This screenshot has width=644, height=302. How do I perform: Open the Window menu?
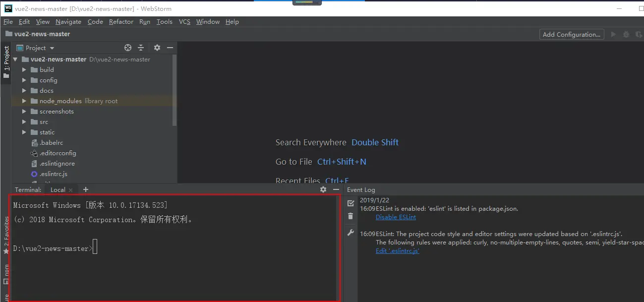tap(208, 22)
